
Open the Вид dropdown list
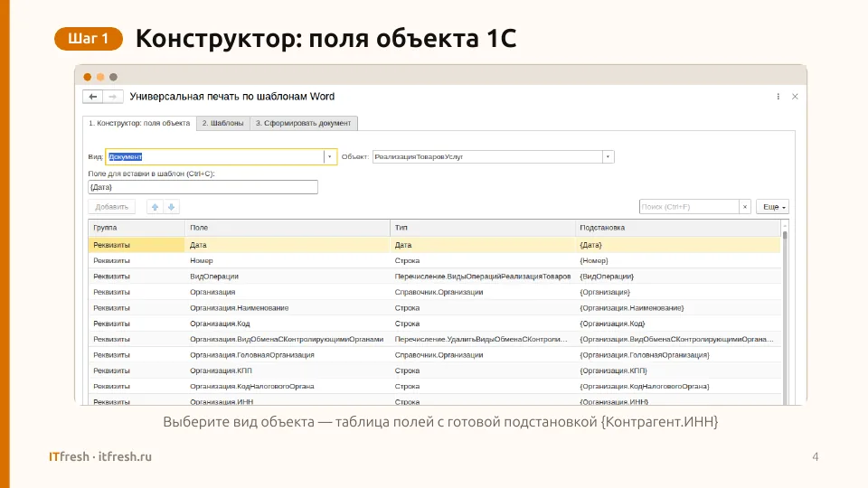coord(329,156)
